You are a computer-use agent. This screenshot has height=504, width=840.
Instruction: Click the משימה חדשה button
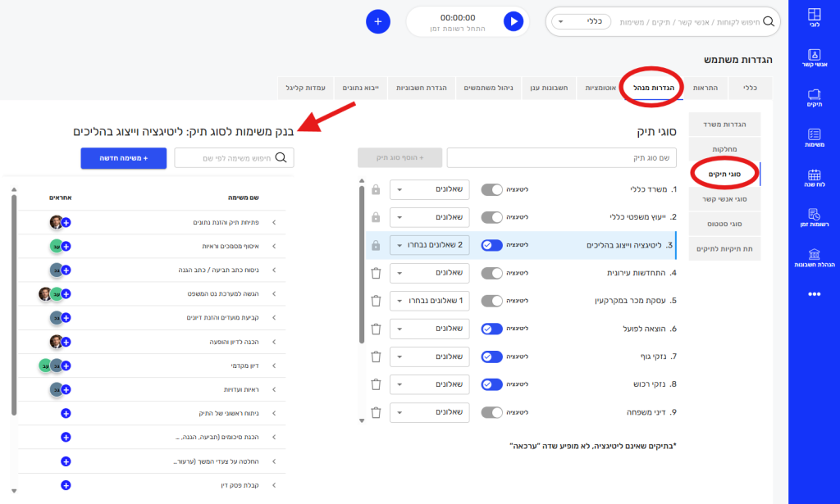tap(123, 158)
